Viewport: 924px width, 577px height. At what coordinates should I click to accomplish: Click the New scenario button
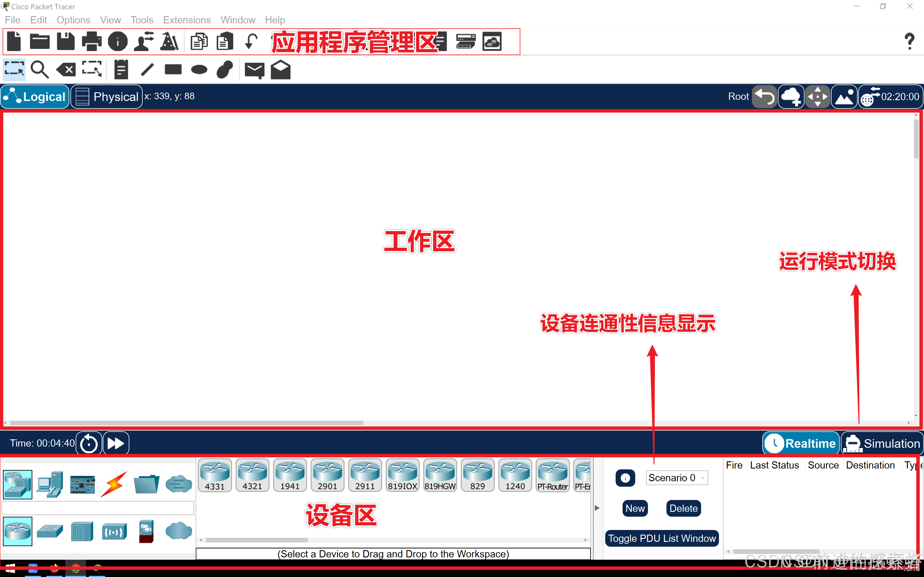tap(635, 508)
